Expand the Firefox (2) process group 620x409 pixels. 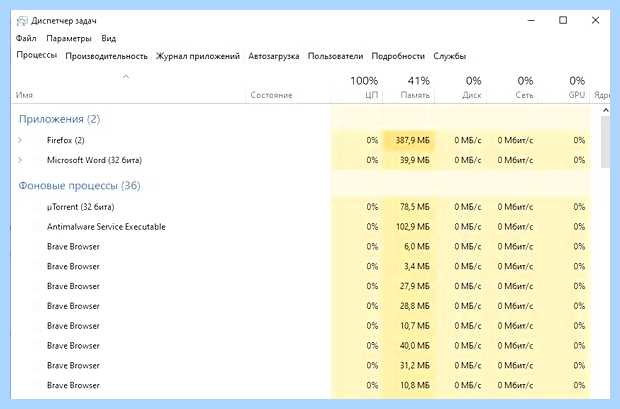[20, 140]
